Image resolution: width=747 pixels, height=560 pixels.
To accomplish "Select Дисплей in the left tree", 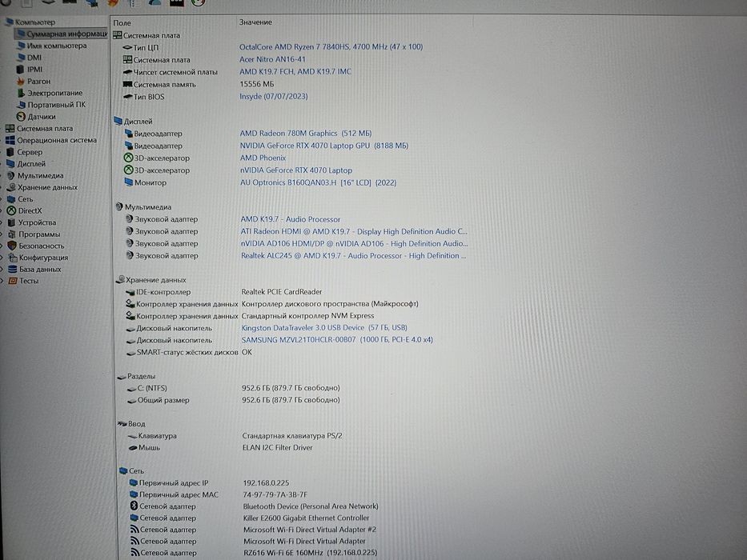I will click(31, 164).
